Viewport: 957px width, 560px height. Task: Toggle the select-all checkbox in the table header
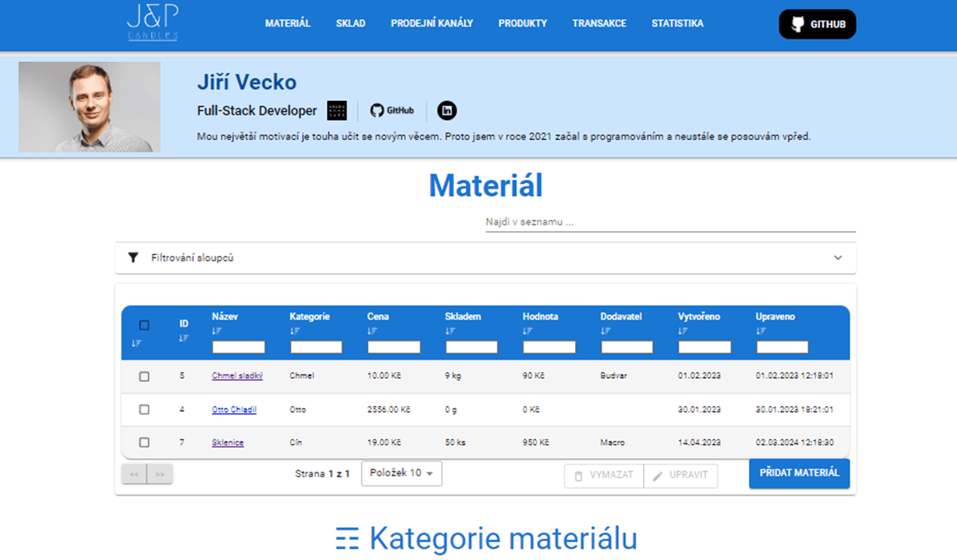(x=144, y=326)
